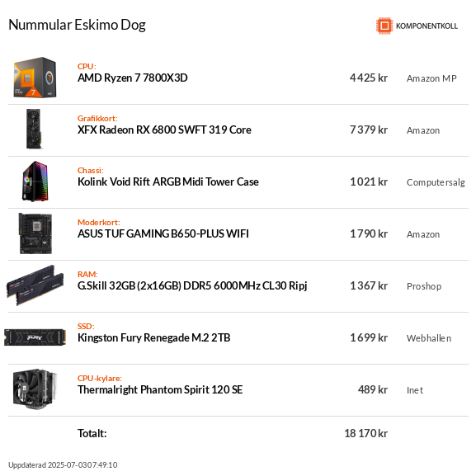Open the AMD Ryzen 7 7800X3D link
Viewport: 476px width, 476px height.
pyautogui.click(x=132, y=78)
